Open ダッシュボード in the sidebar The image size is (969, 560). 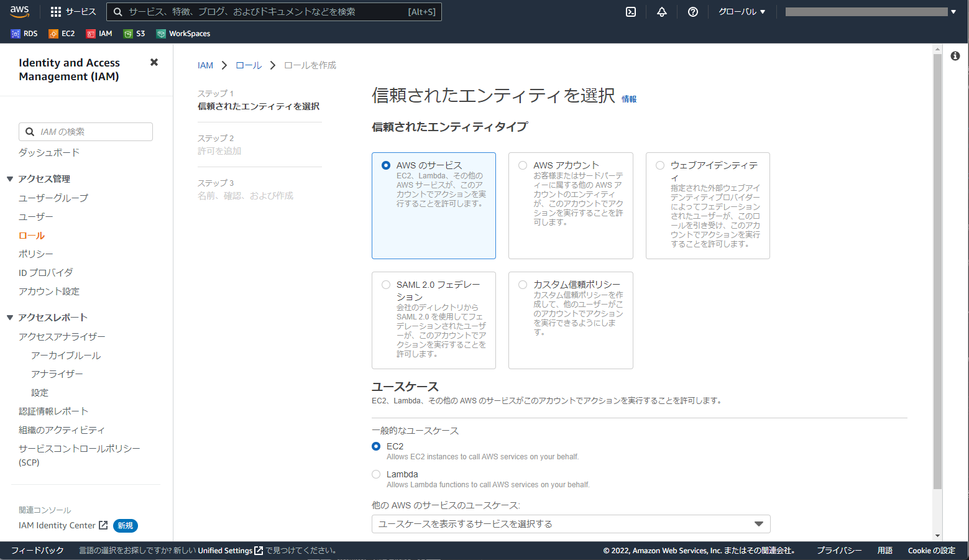(x=49, y=152)
